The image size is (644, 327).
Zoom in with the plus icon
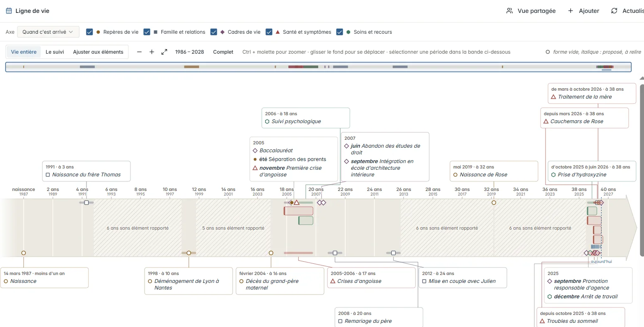tap(152, 52)
